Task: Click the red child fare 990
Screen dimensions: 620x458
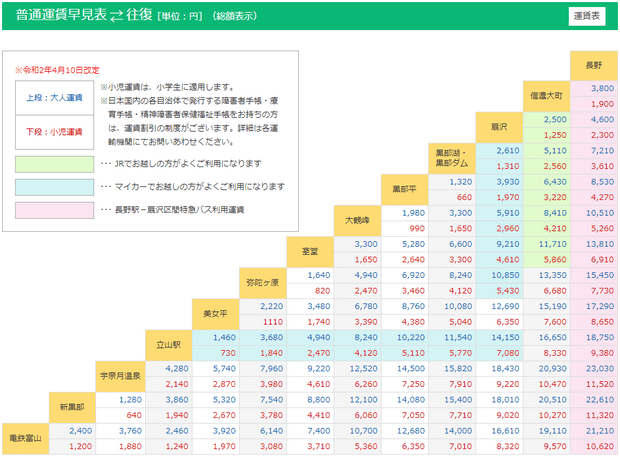Action: [x=417, y=229]
